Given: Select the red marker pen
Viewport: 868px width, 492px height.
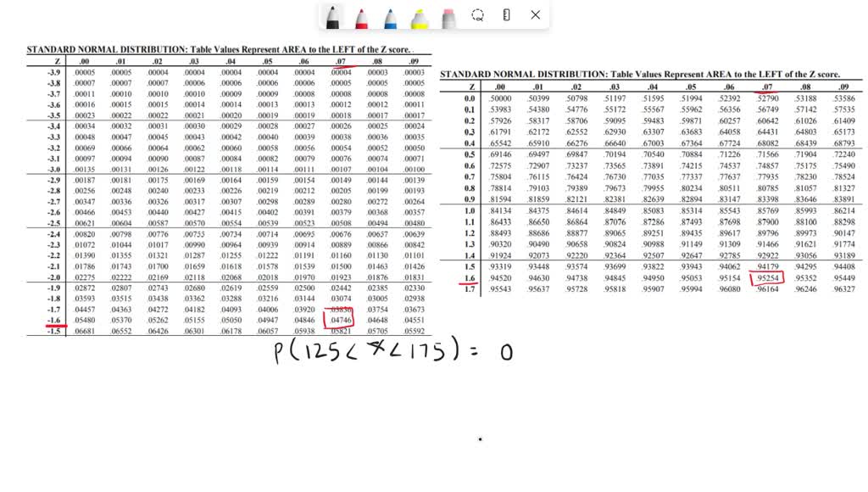Looking at the screenshot, I should [362, 15].
